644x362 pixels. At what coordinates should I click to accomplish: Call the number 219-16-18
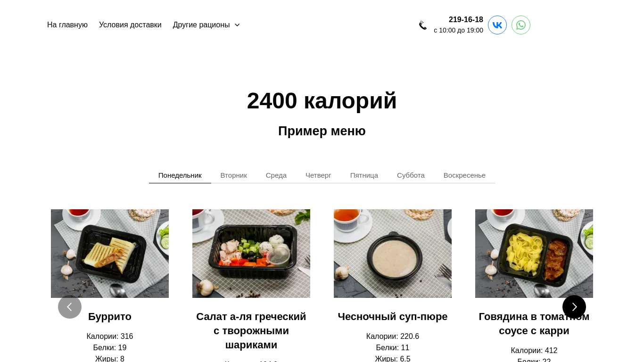pos(466,20)
